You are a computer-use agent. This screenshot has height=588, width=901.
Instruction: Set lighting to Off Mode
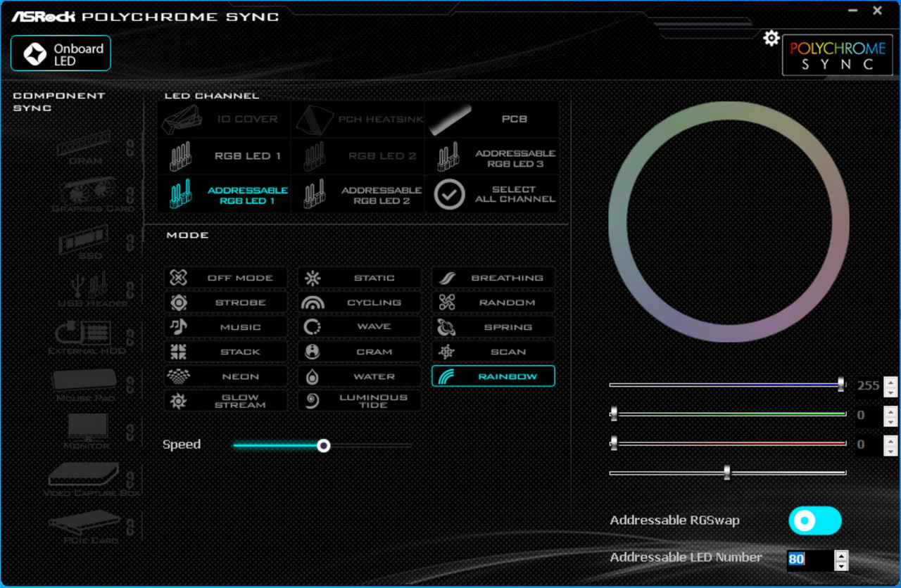(x=225, y=278)
